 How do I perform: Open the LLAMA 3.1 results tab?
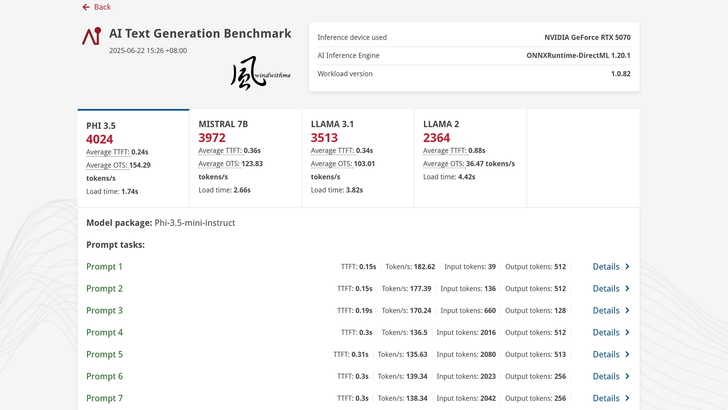coord(357,158)
